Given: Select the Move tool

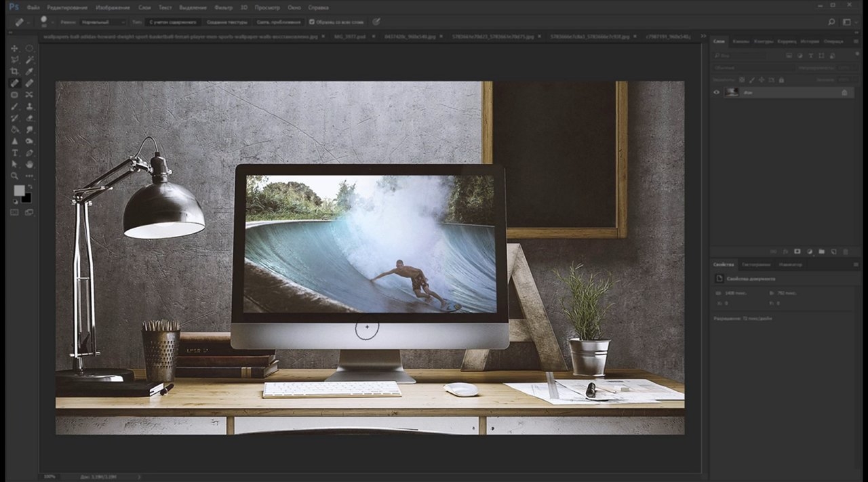Looking at the screenshot, I should [x=14, y=49].
